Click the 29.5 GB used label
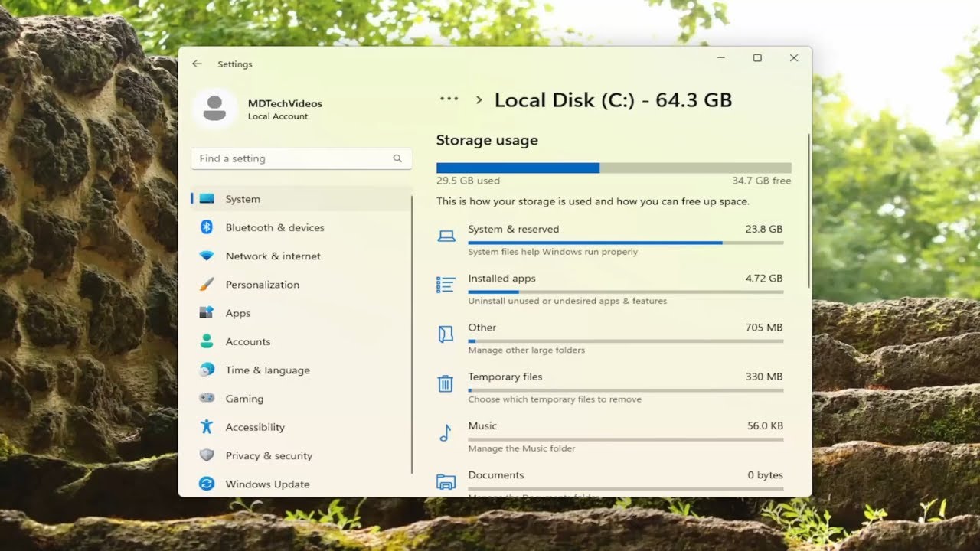Image resolution: width=980 pixels, height=551 pixels. pos(468,181)
